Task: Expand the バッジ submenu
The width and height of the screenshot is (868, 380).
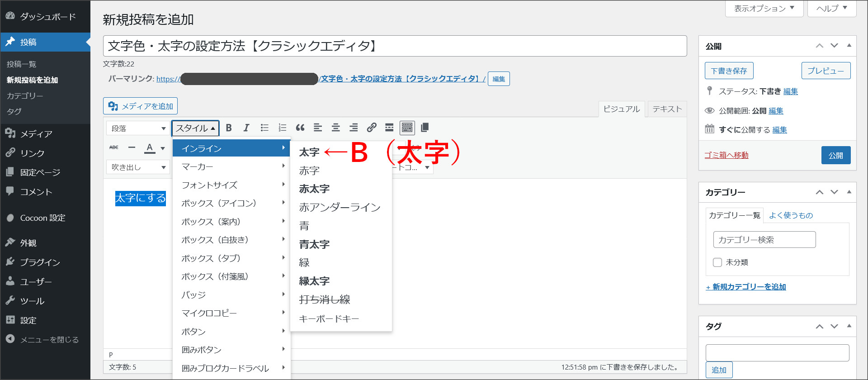Action: tap(231, 295)
